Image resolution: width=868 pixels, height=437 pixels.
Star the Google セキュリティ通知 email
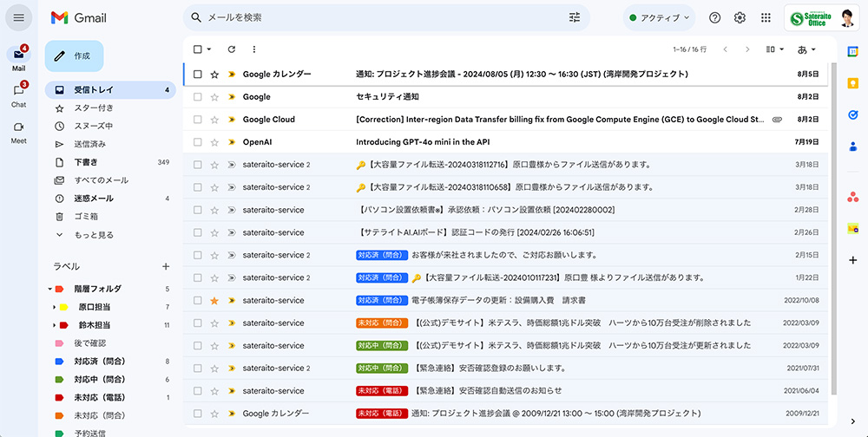pyautogui.click(x=214, y=97)
